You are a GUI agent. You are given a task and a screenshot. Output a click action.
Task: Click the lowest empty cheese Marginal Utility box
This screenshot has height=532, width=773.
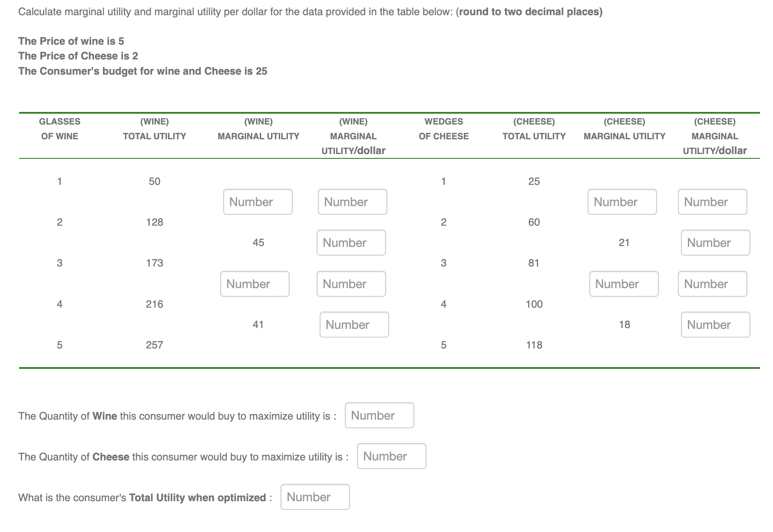(x=624, y=283)
